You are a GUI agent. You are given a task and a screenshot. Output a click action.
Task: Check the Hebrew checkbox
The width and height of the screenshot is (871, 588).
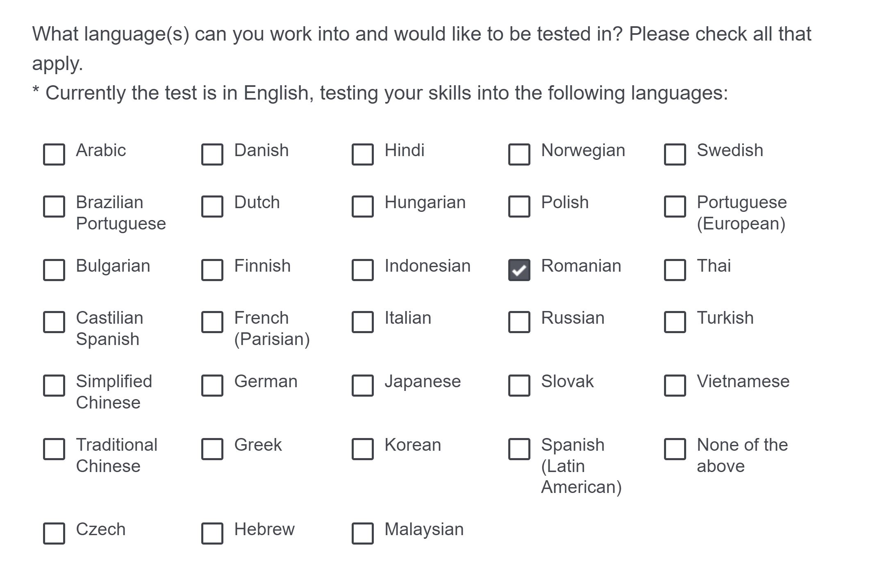(212, 533)
